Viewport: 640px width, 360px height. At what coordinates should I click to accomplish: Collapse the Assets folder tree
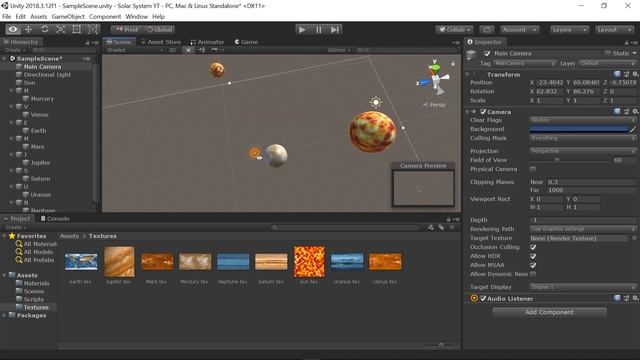click(4, 275)
